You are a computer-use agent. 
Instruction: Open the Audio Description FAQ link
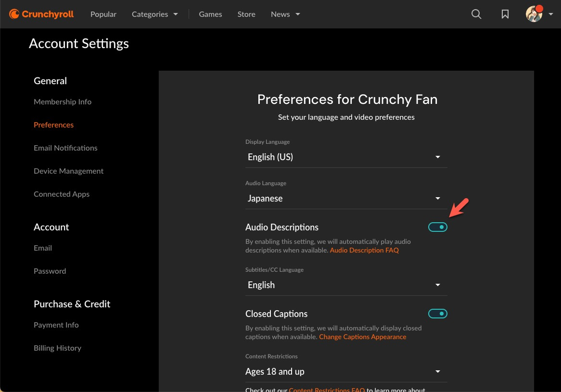tap(364, 250)
